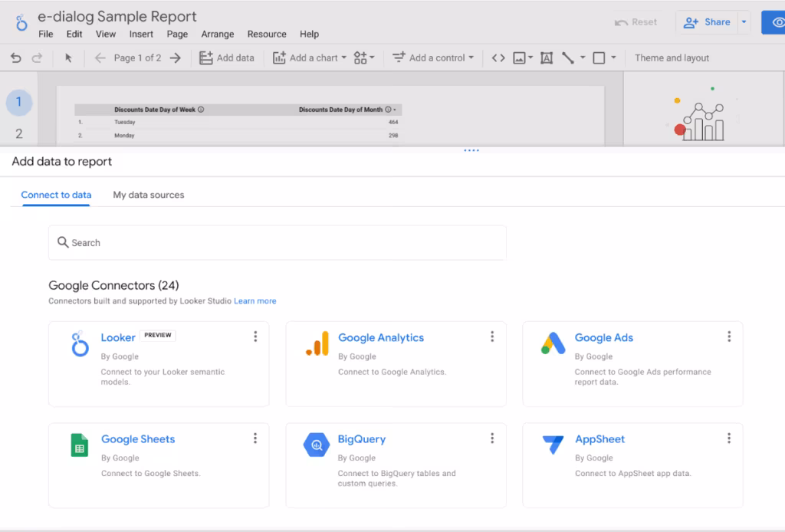Select the arrow selection mode tool

point(68,57)
